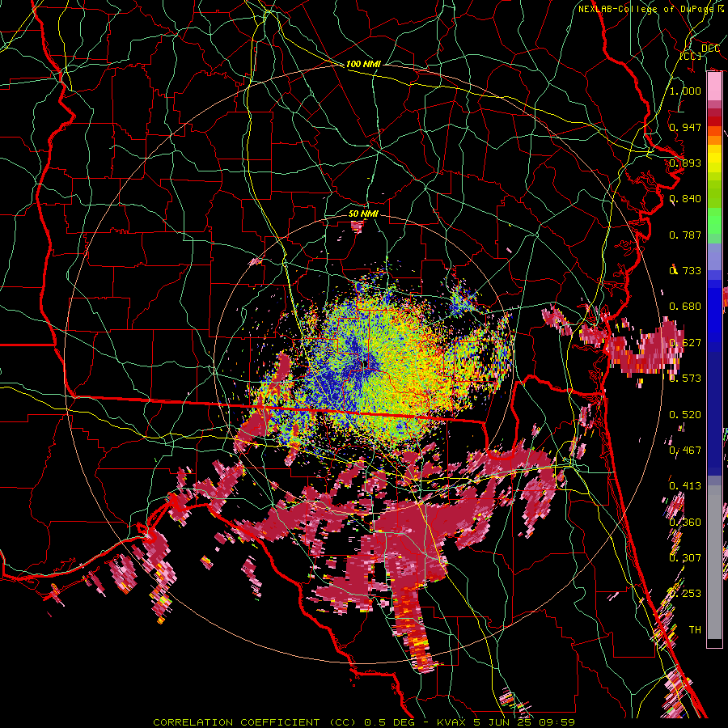Click the pink top segment of color scale
Screen dimensions: 728x728
click(714, 87)
